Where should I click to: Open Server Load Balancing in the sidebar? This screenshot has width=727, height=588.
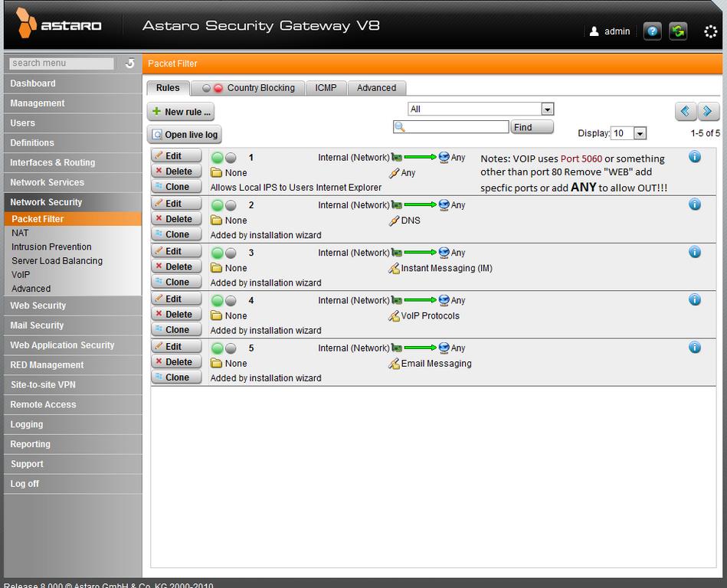(x=57, y=261)
